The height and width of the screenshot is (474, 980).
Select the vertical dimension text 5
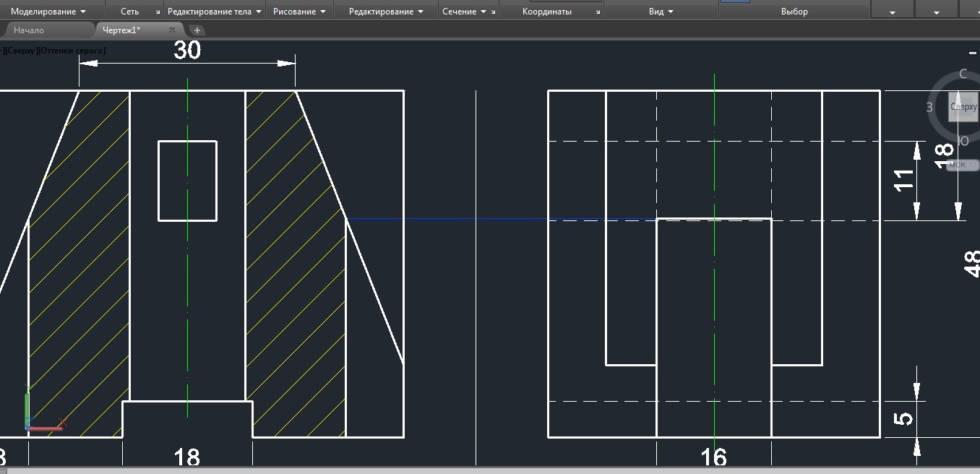[903, 418]
